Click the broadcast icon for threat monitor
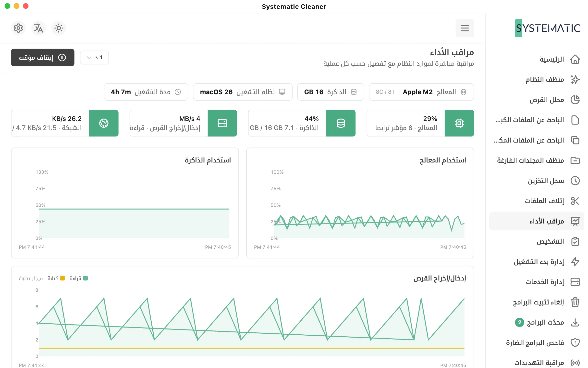This screenshot has height=368, width=588. tap(575, 363)
